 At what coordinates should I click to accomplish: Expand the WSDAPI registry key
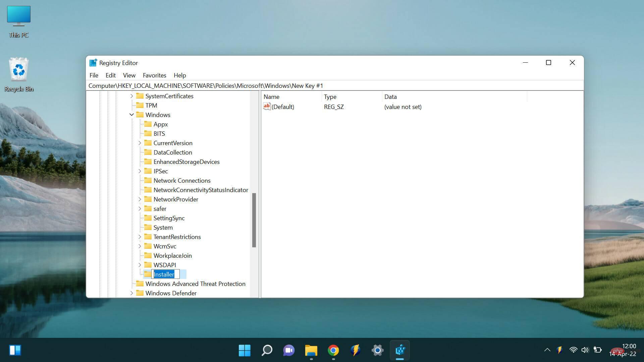139,265
